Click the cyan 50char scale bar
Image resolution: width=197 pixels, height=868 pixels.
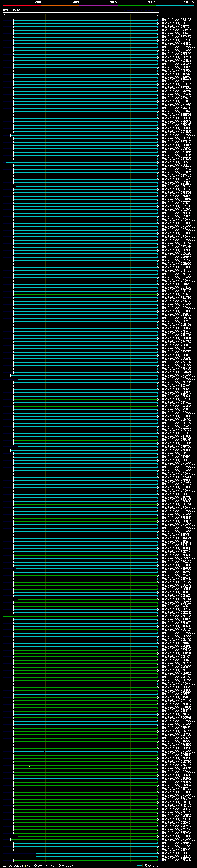coord(139,866)
